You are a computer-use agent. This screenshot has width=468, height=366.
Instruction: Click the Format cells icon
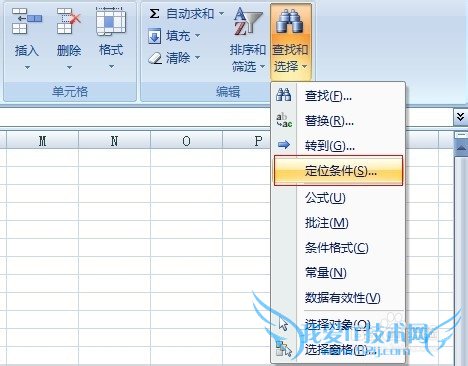(x=111, y=21)
